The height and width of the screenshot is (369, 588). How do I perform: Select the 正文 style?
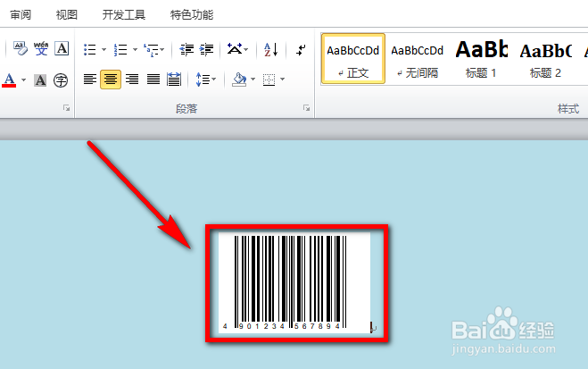352,59
